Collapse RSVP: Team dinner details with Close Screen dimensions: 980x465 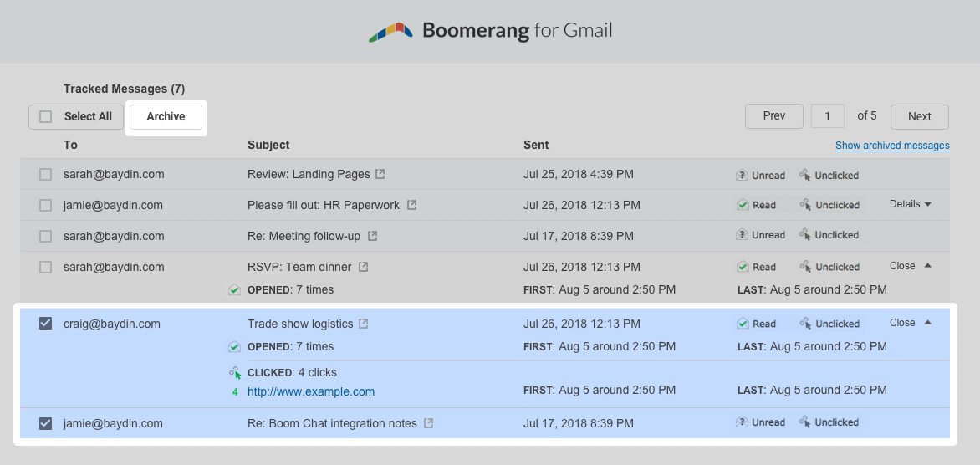tap(910, 266)
